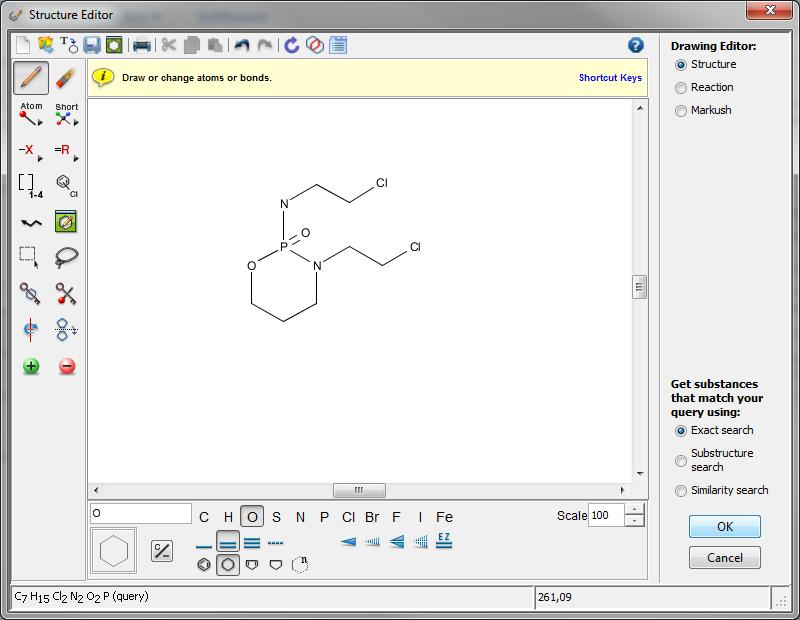The width and height of the screenshot is (800, 620).
Task: Create a new blank structure
Action: coord(23,45)
